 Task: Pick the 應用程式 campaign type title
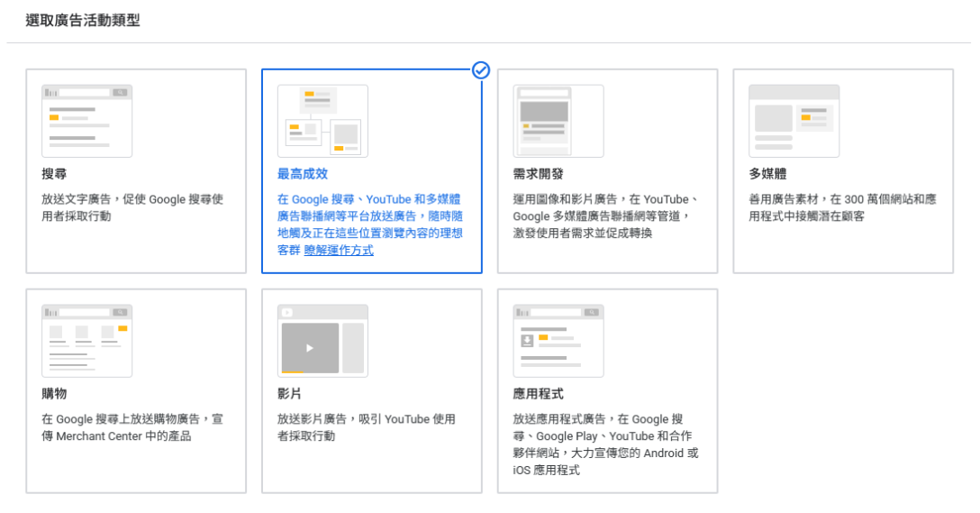[538, 394]
